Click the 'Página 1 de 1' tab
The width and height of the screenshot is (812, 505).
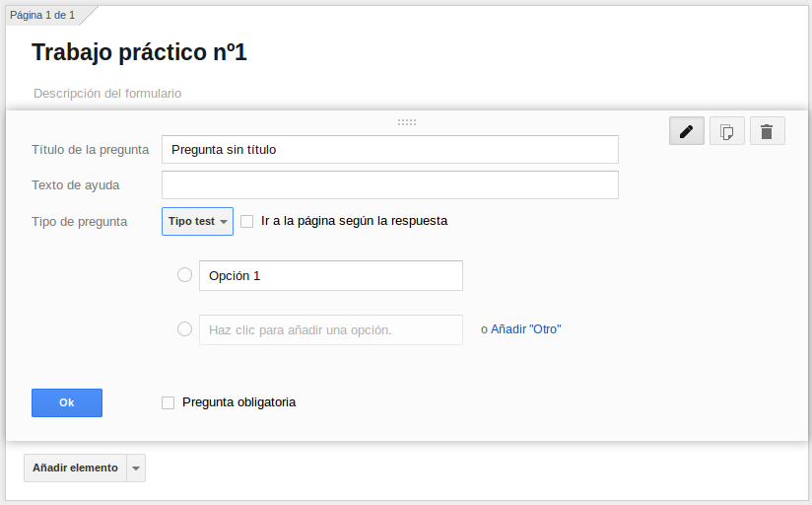coord(42,15)
